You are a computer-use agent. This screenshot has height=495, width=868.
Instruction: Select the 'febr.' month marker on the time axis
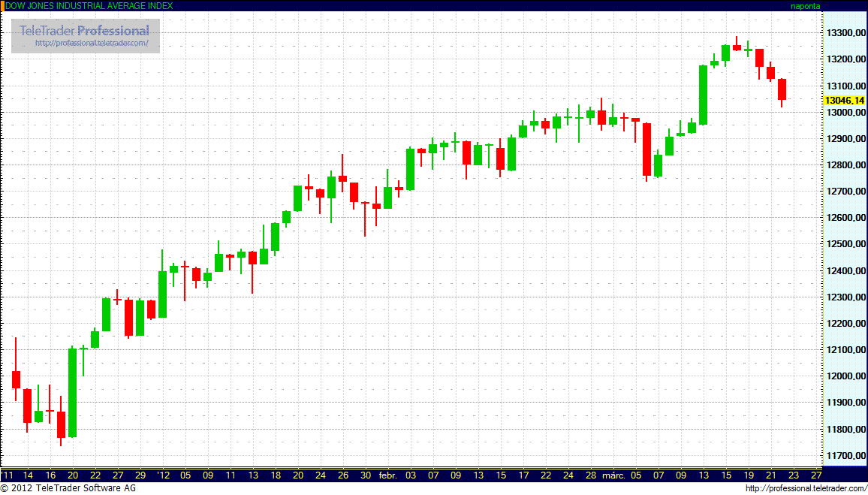[x=387, y=475]
